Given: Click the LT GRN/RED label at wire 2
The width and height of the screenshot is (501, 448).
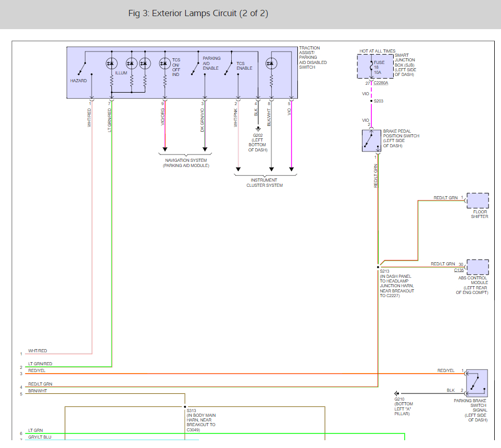Looking at the screenshot, I should (x=40, y=364).
